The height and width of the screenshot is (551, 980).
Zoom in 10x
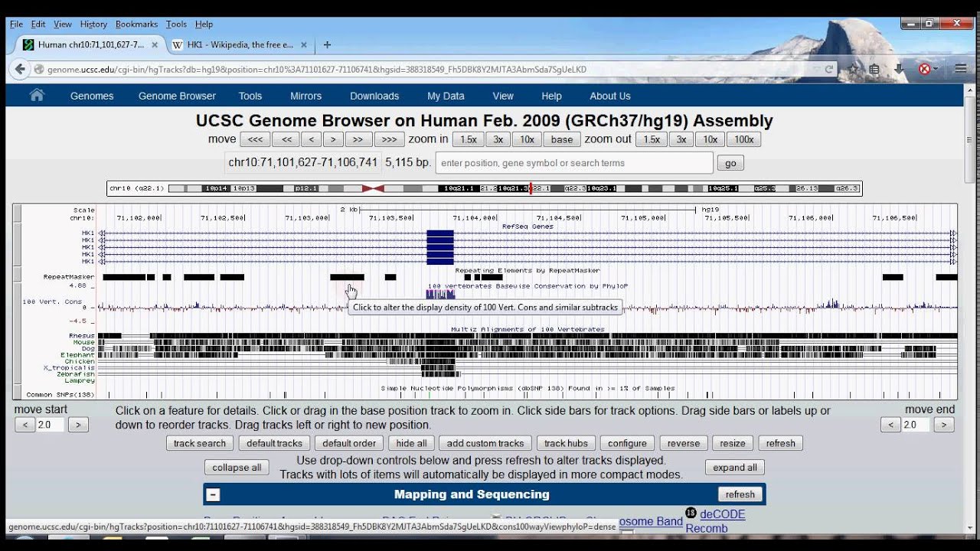click(528, 139)
